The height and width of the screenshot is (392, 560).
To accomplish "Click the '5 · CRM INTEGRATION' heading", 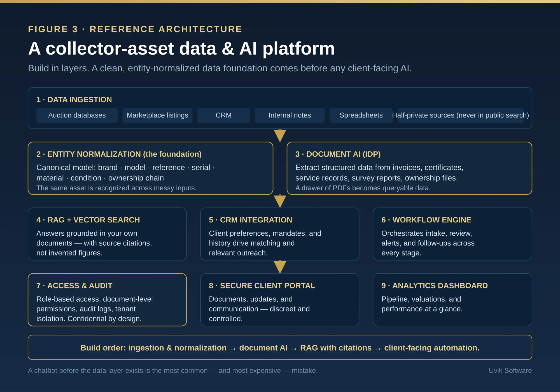I will pyautogui.click(x=251, y=220).
